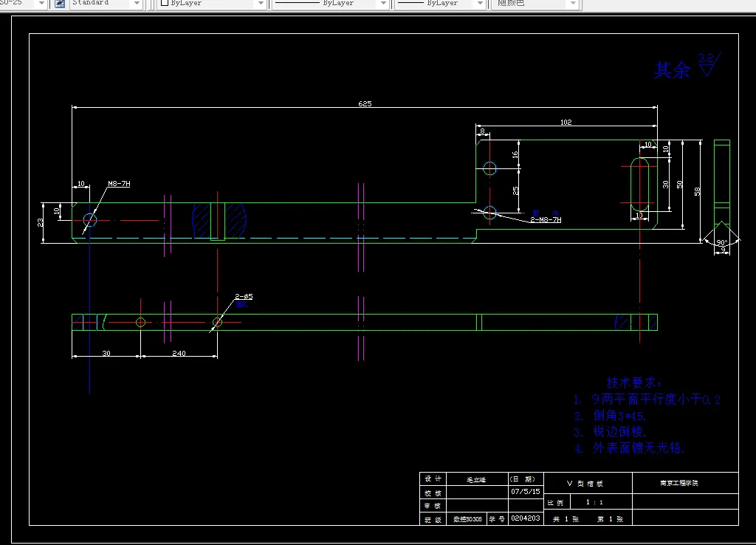Select the 其余 surface finish note
The height and width of the screenshot is (545, 756).
coord(672,70)
